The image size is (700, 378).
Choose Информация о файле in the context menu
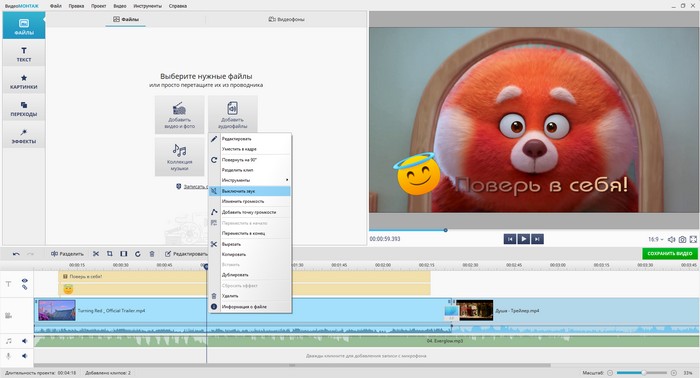click(250, 307)
